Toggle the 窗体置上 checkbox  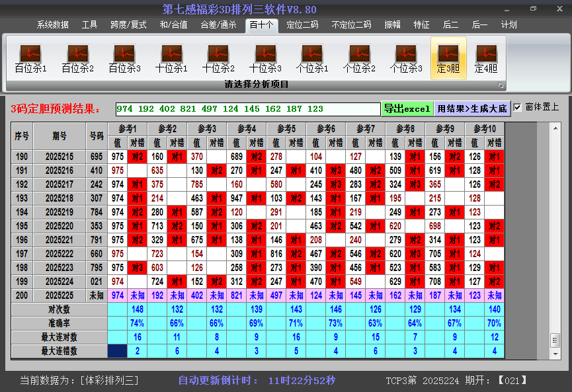(518, 108)
